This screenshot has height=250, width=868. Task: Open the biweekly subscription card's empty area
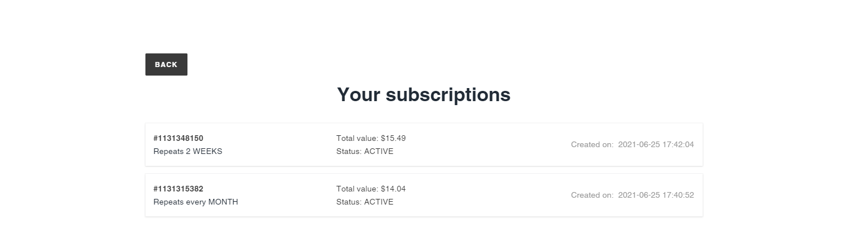483,145
